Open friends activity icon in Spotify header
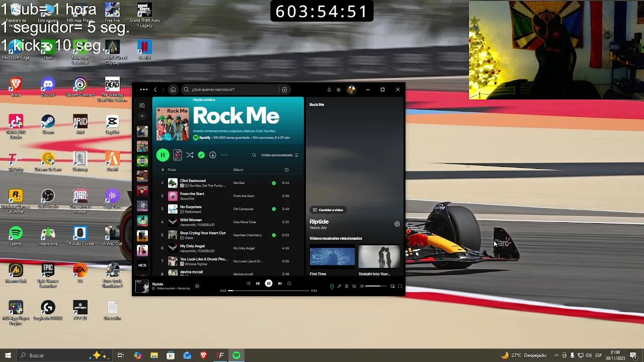This screenshot has width=644, height=362. (339, 89)
